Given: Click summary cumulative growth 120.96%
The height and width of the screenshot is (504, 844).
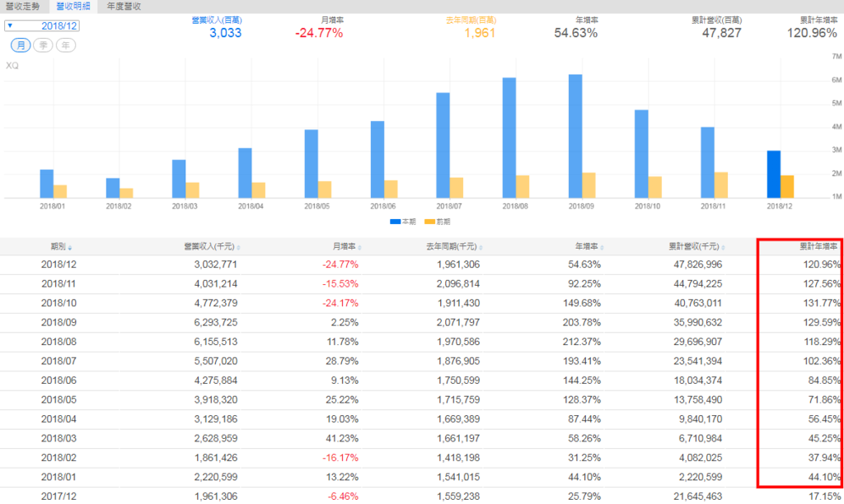Looking at the screenshot, I should click(812, 33).
